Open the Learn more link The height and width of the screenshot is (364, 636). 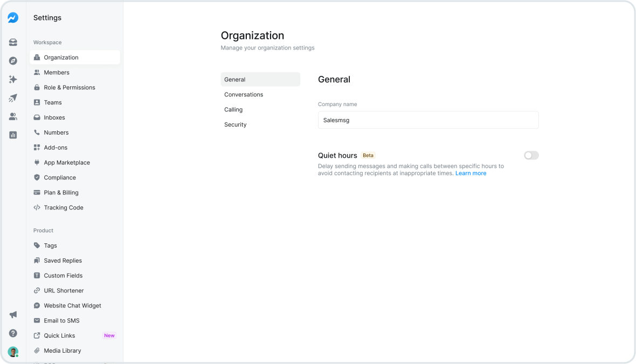471,173
